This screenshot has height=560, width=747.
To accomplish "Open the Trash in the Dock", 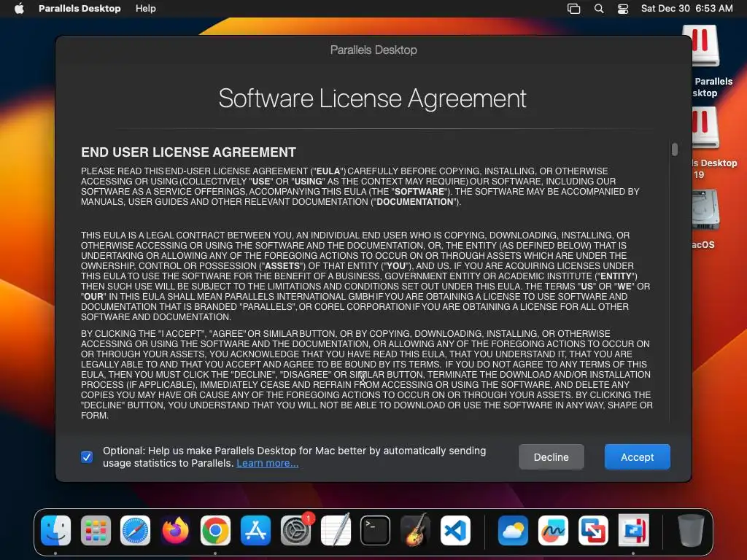I will coord(691,531).
